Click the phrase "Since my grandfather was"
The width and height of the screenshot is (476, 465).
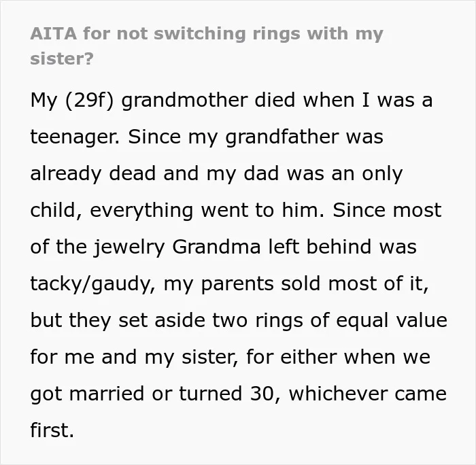(256, 137)
